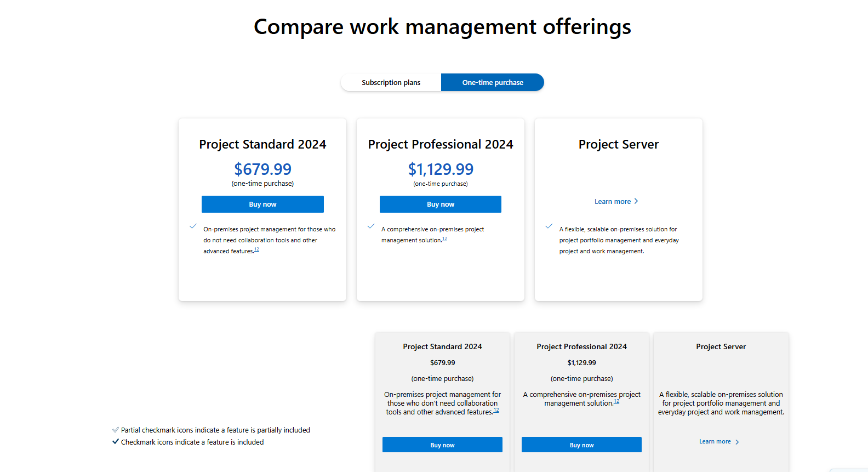This screenshot has height=472, width=868.
Task: Click "(one-time purchase)" in the table's Project Standard column
Action: tap(442, 378)
